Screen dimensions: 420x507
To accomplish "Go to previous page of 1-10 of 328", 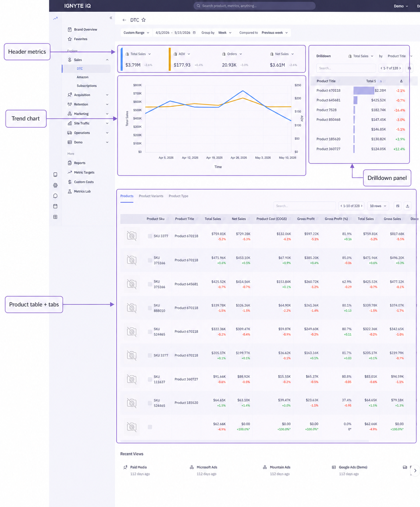I will (x=341, y=206).
